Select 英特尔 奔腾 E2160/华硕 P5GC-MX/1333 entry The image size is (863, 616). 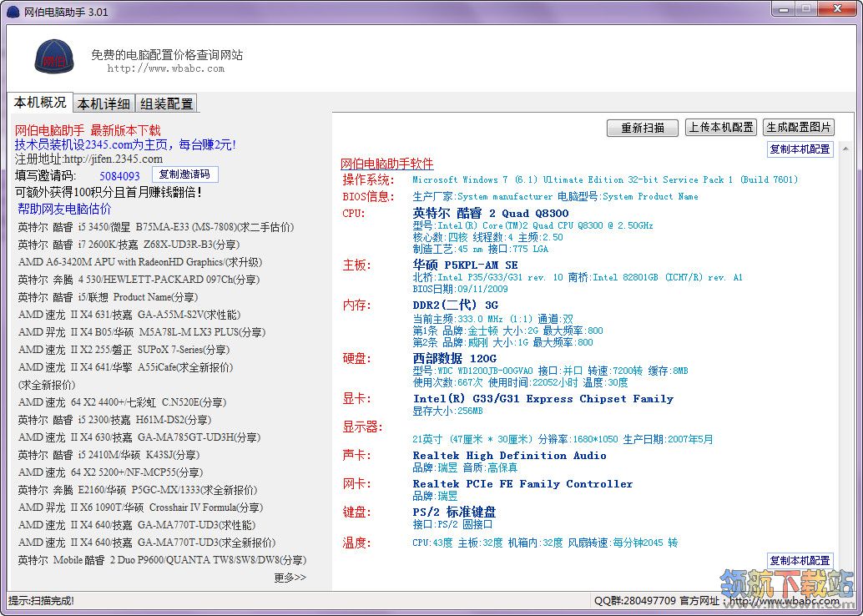137,490
